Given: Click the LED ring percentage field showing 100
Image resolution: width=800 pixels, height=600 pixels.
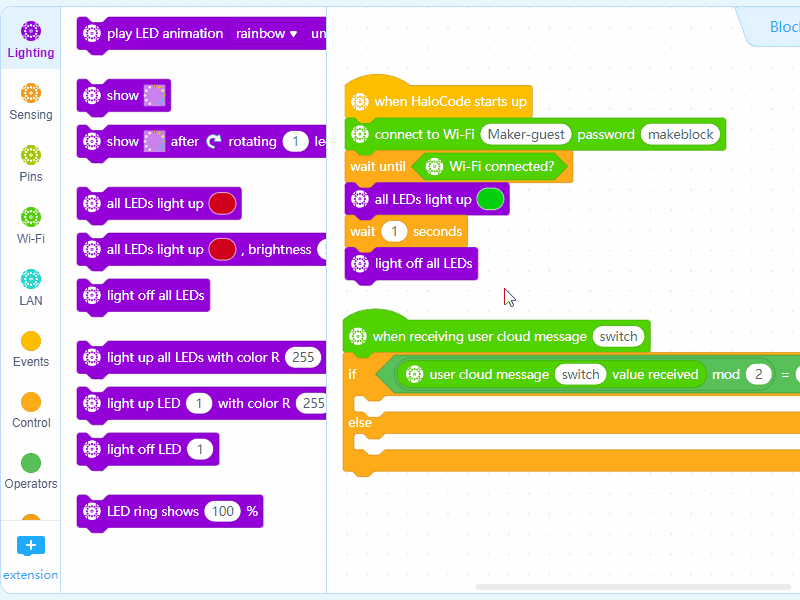Looking at the screenshot, I should [x=223, y=511].
